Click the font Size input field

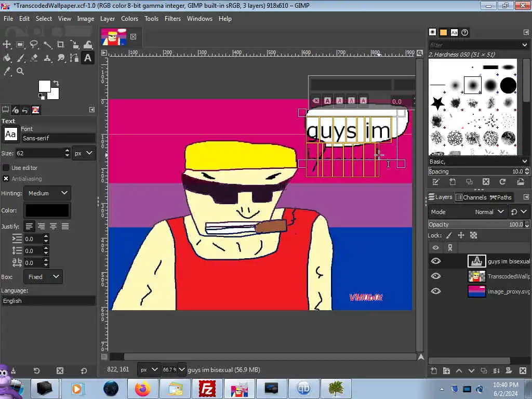39,153
